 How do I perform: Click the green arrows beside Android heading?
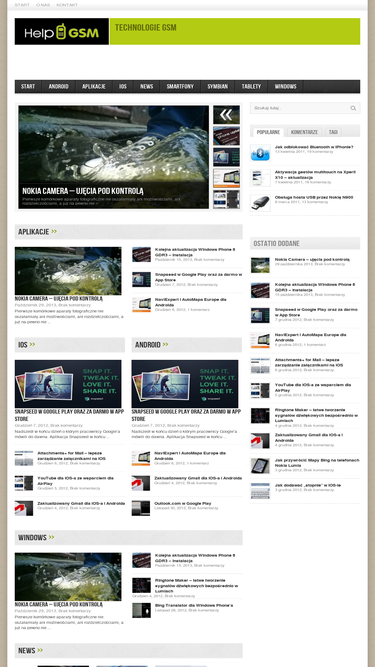[x=165, y=345]
